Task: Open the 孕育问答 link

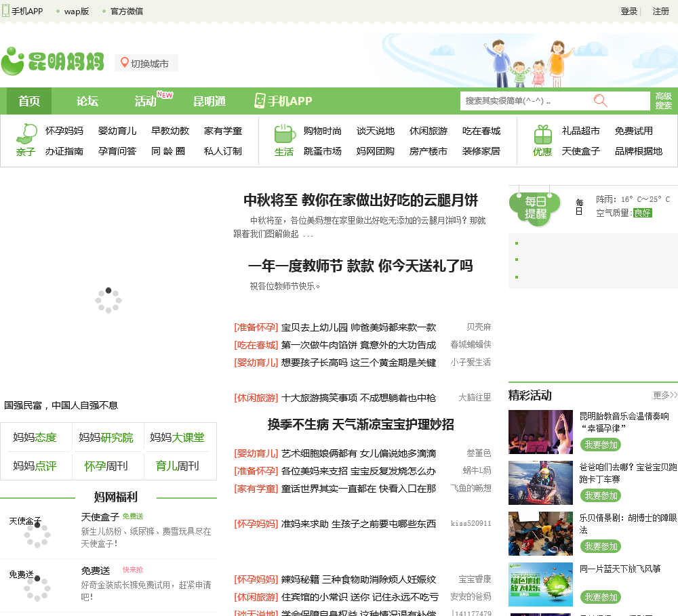Action: point(117,151)
